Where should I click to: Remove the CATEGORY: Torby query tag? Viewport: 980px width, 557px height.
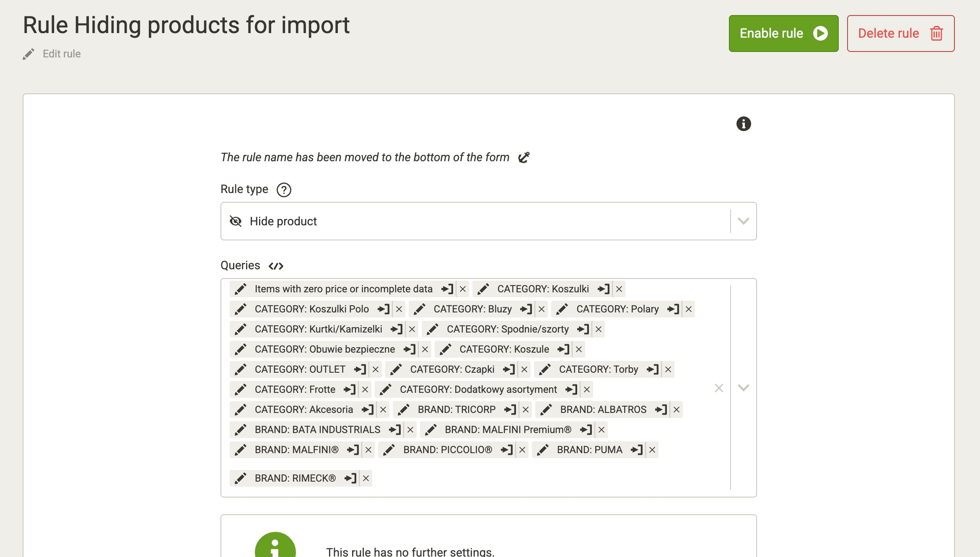(x=668, y=369)
